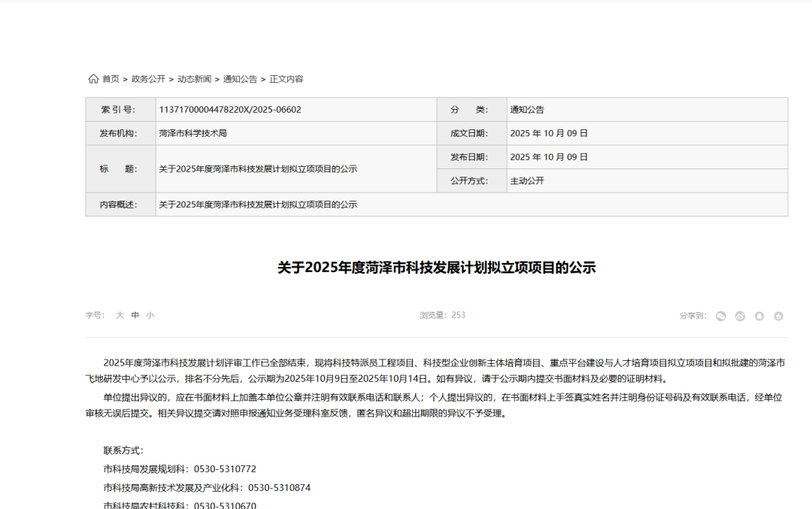Set font size to small (小)

(150, 316)
